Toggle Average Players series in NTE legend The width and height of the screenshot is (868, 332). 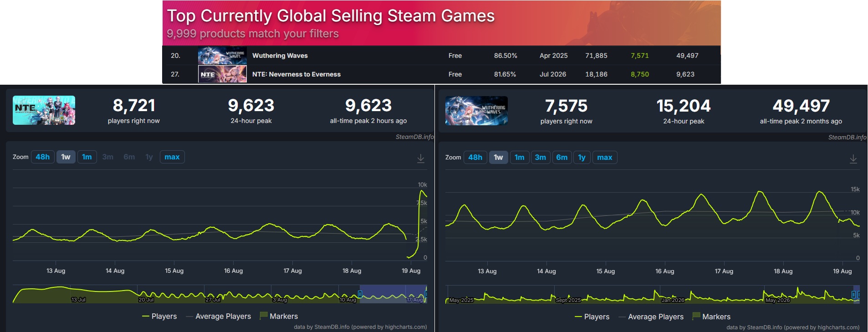click(219, 316)
